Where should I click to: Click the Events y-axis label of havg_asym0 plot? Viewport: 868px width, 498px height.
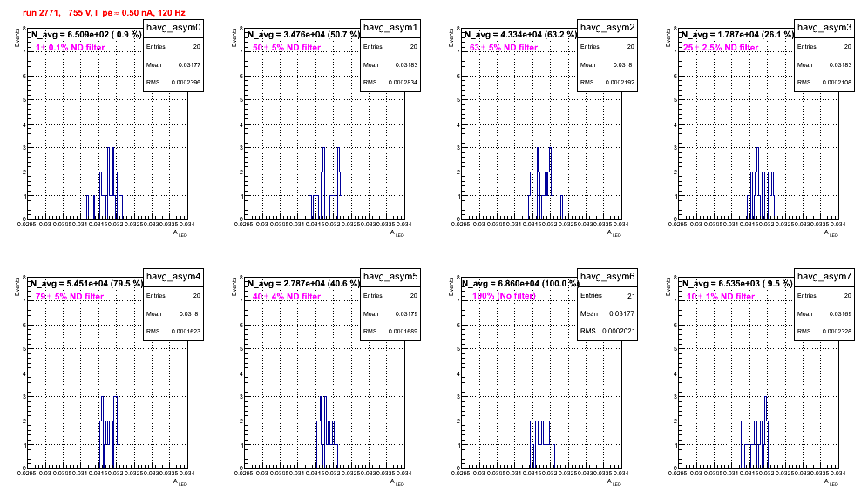click(x=17, y=37)
